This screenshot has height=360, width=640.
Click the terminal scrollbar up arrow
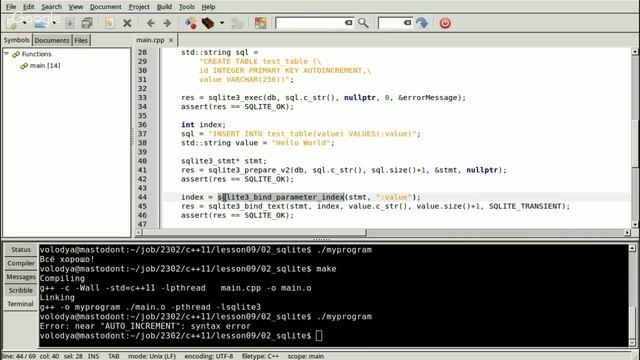click(632, 248)
